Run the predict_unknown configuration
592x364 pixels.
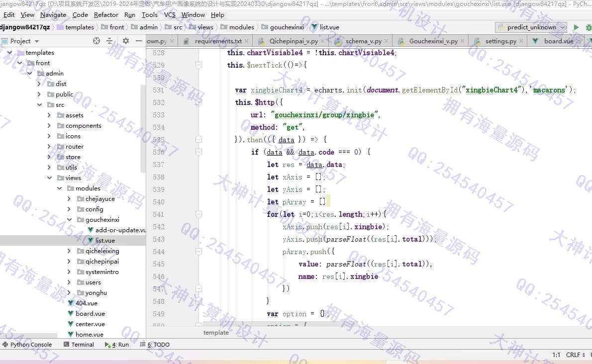[x=576, y=27]
